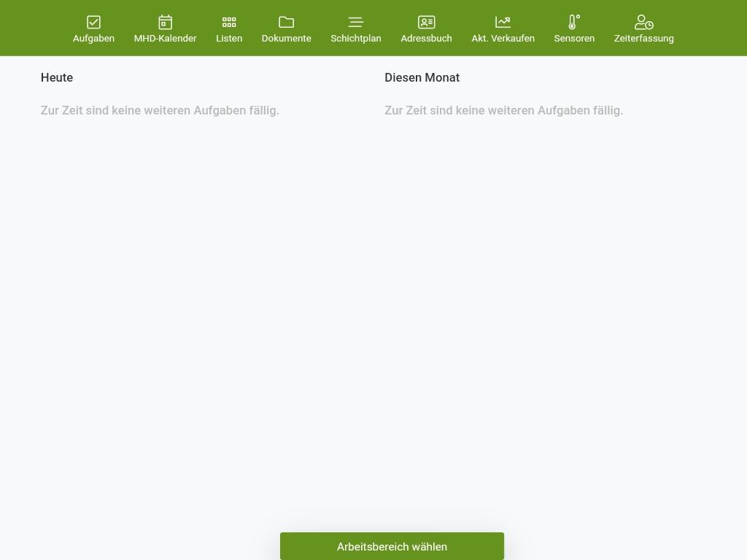This screenshot has height=560, width=747.
Task: Open the Adressbuch label
Action: click(426, 39)
